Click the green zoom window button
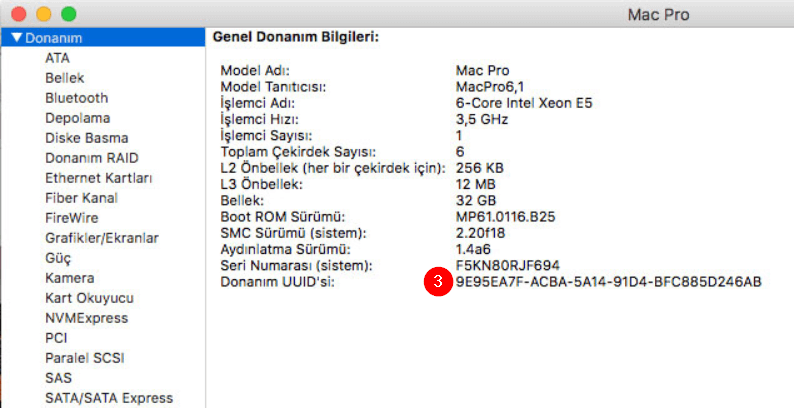The height and width of the screenshot is (408, 794). [68, 14]
